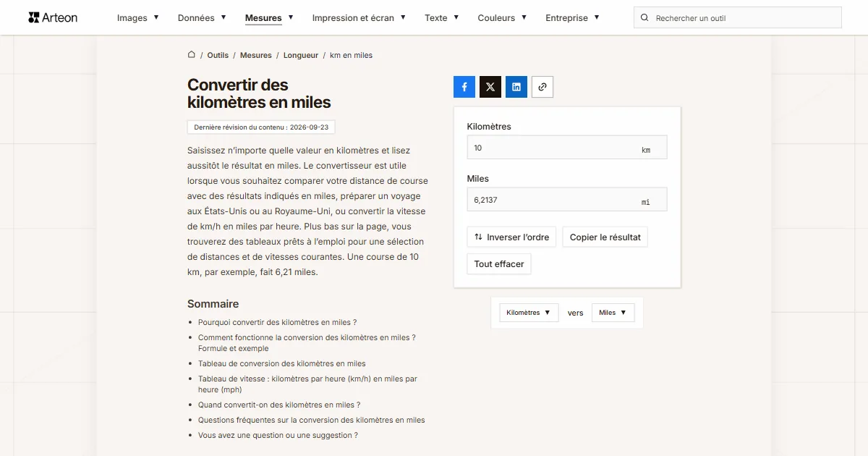Click the Arteon logo
Image resolution: width=868 pixels, height=456 pixels.
coord(53,17)
